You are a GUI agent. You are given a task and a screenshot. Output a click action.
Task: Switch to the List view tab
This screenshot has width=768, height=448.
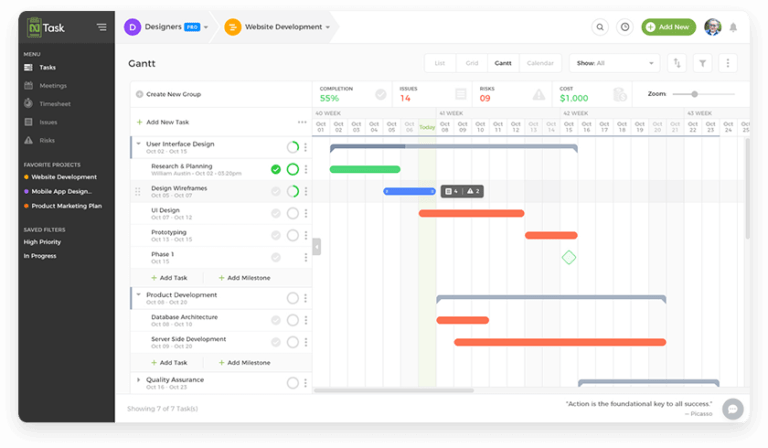click(440, 63)
